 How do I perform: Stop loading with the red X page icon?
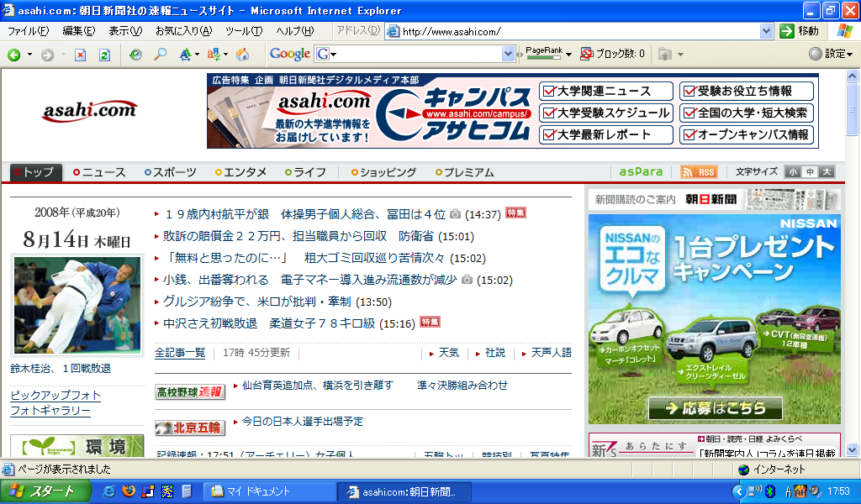pyautogui.click(x=80, y=55)
